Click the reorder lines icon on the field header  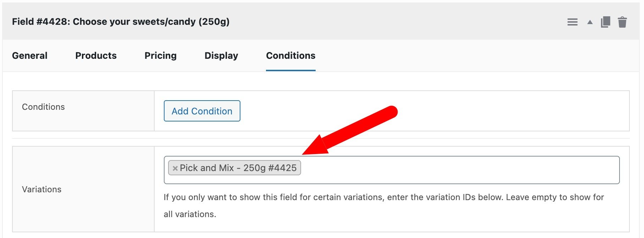[572, 22]
